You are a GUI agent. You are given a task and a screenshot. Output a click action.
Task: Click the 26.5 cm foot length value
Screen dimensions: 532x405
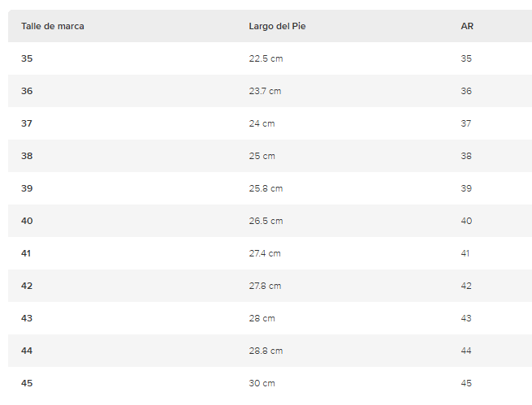[x=266, y=221]
